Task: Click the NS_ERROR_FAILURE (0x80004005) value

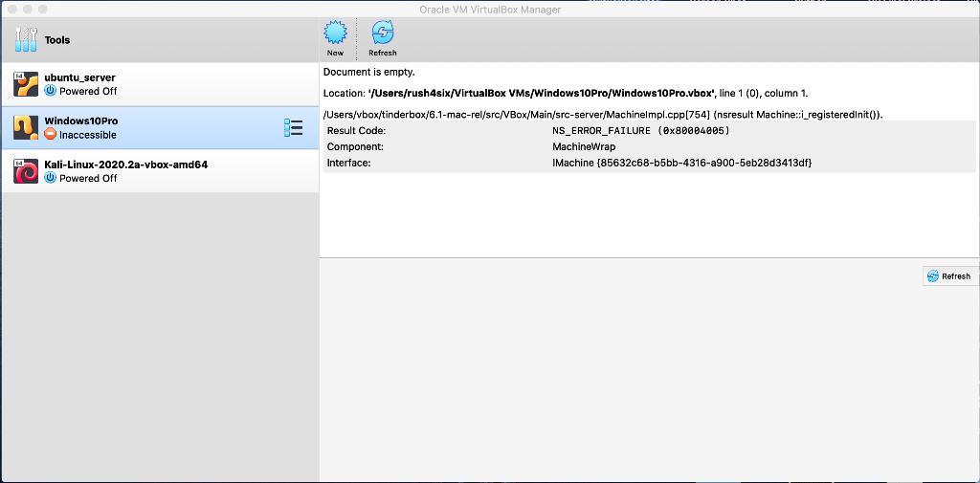Action: click(x=641, y=131)
